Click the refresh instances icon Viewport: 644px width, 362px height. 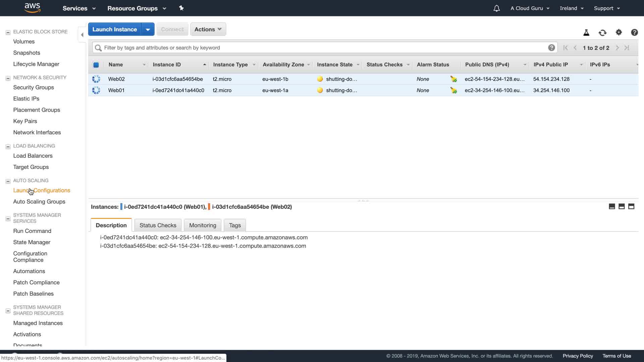tap(602, 33)
